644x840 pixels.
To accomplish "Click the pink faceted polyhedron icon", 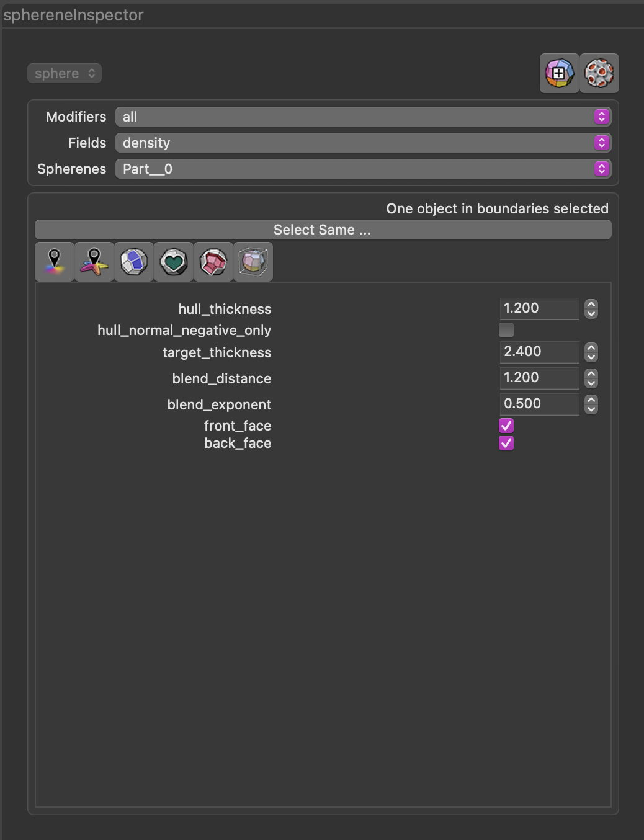I will click(213, 262).
